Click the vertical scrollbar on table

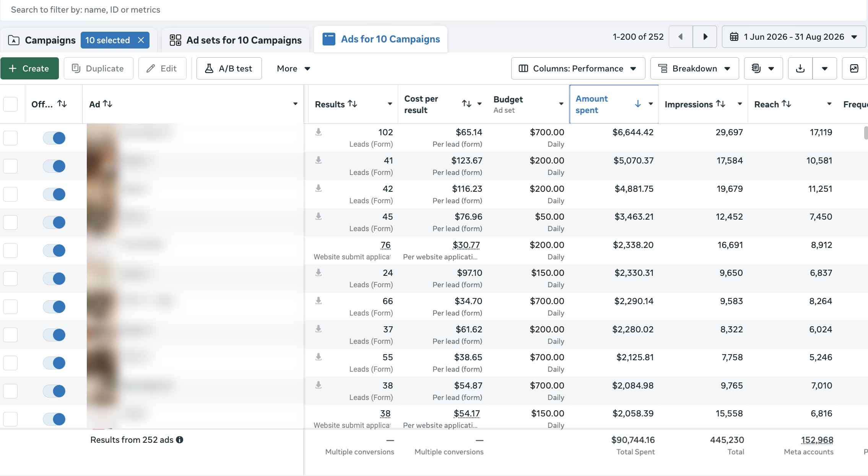[x=866, y=133]
